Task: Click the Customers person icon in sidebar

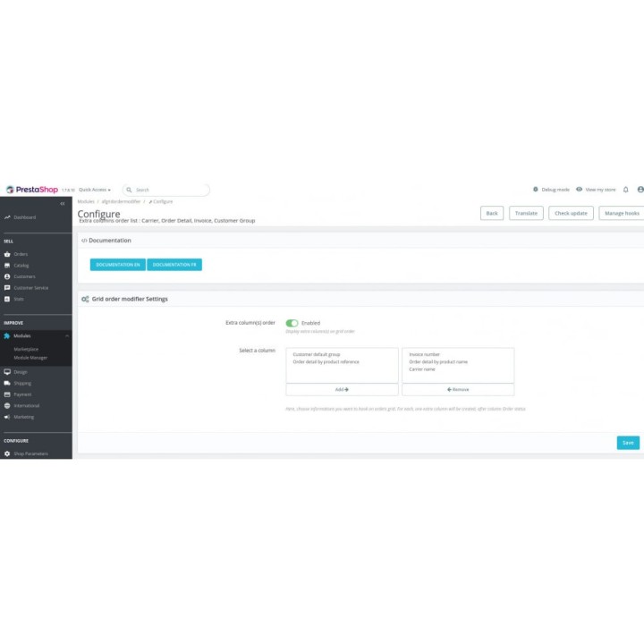Action: tap(7, 276)
